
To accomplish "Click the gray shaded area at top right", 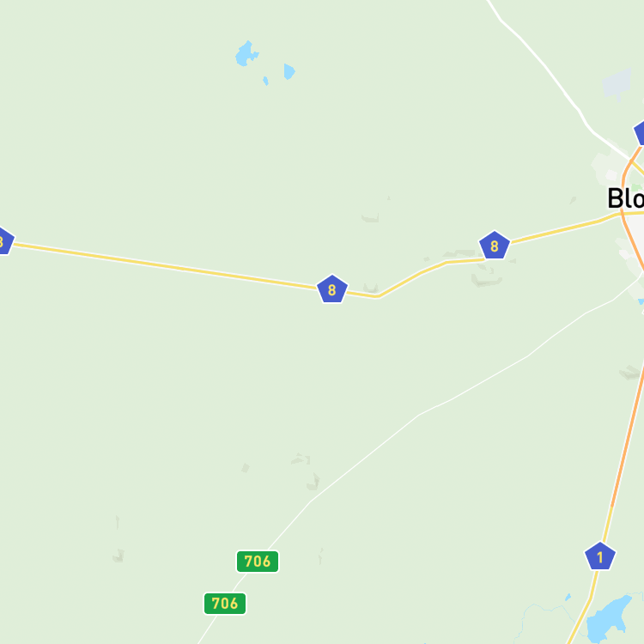I will [617, 84].
